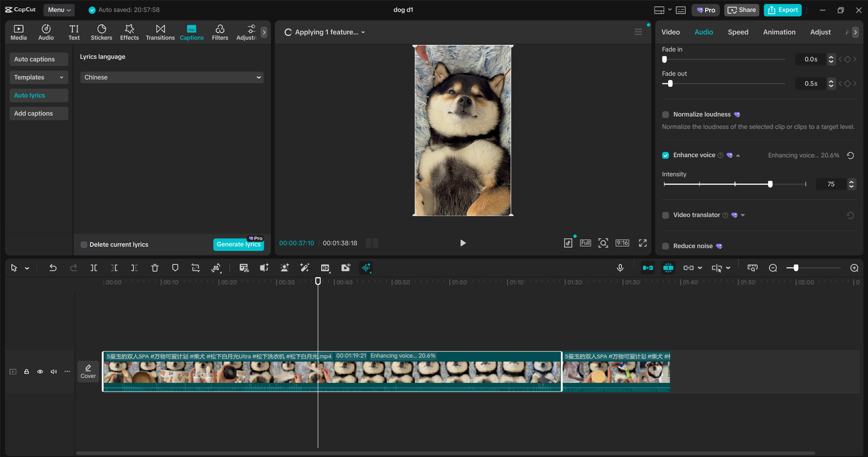The image size is (868, 457).
Task: Click the microphone record voiceover icon
Action: 620,268
